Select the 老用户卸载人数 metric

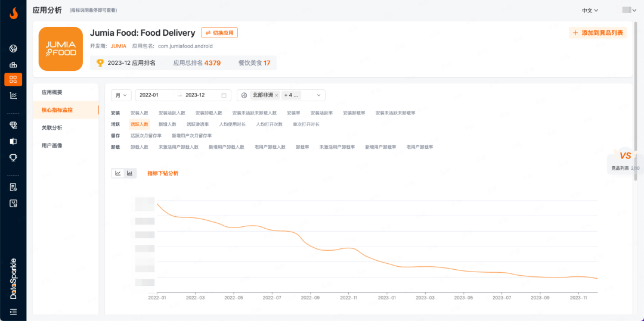270,147
